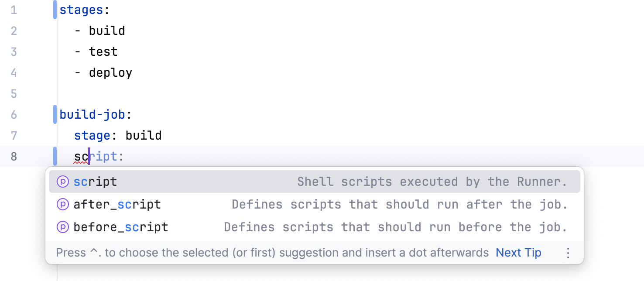Click the property icon beside "script" suggestion
This screenshot has width=644, height=281.
click(62, 182)
